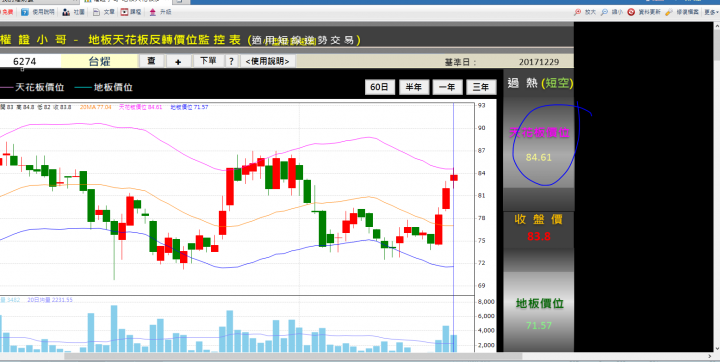The image size is (720, 362).
Task: Click the 資料更新 red refresh icon
Action: coord(631,12)
